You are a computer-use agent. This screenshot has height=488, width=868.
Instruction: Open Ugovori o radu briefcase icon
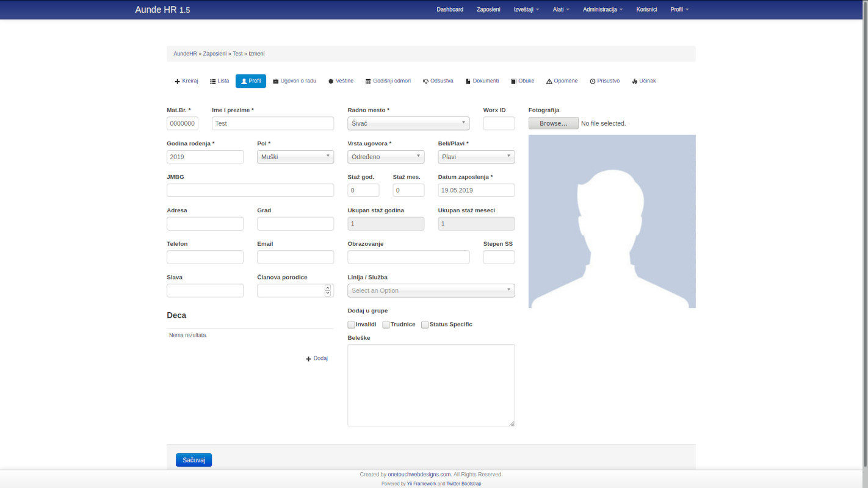click(276, 81)
